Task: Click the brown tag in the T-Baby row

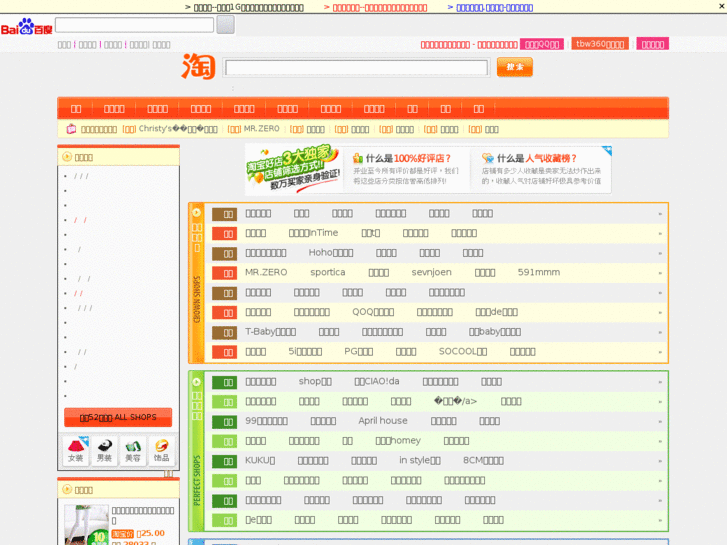Action: pyautogui.click(x=224, y=333)
